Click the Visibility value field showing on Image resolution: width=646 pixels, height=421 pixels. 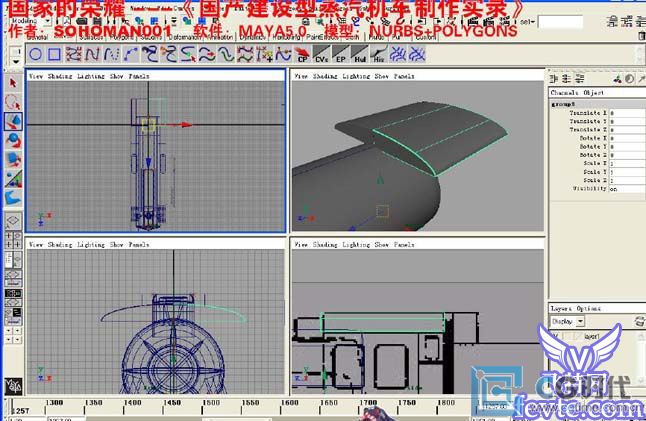[x=627, y=189]
